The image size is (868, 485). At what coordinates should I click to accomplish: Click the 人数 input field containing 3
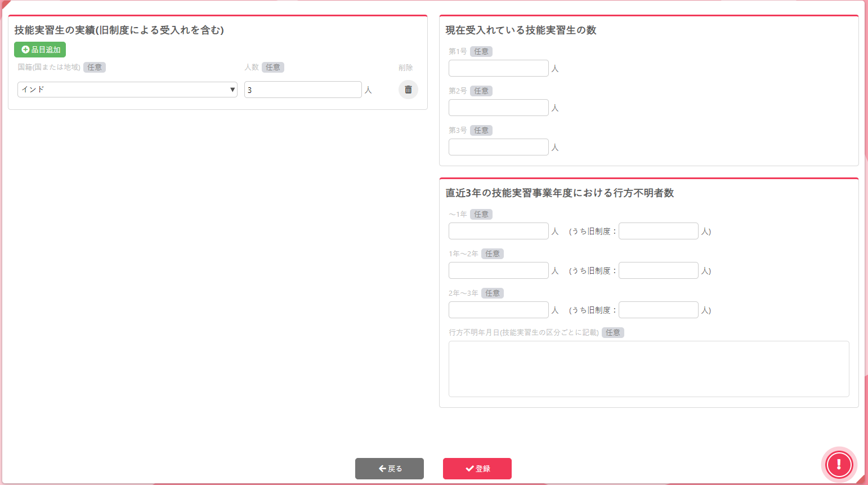[x=302, y=90]
